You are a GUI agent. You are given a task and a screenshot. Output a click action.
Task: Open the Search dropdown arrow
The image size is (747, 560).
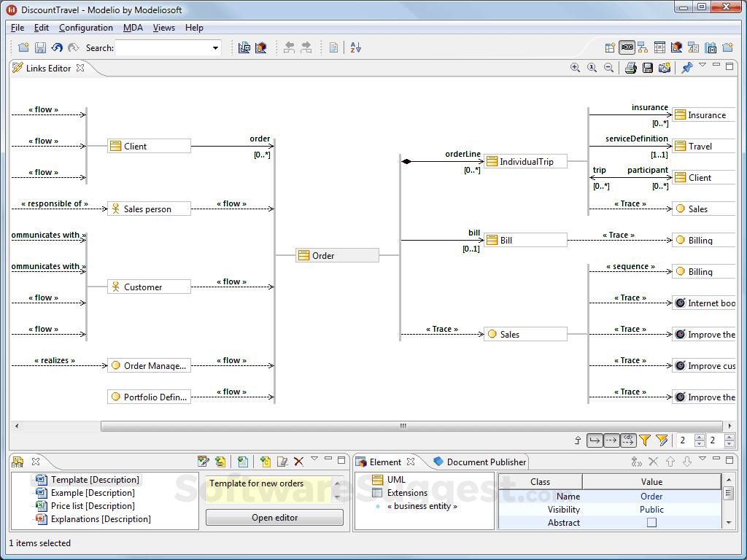pyautogui.click(x=215, y=48)
